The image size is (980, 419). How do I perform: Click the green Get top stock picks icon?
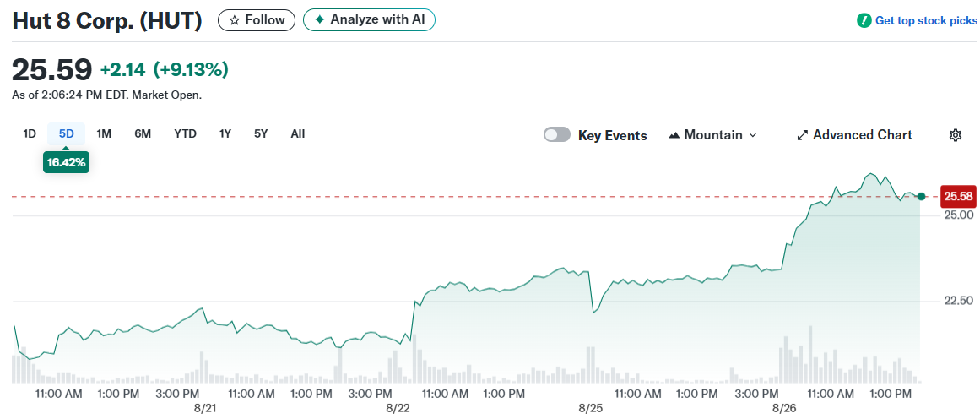(864, 20)
